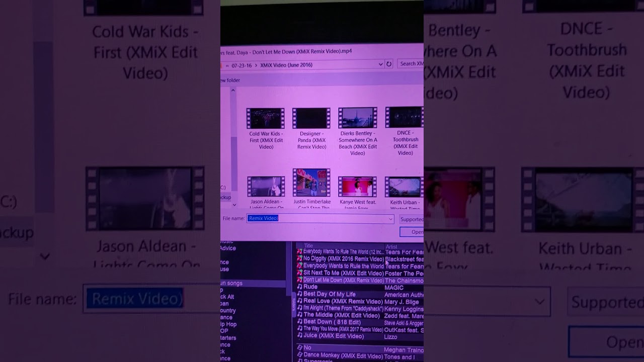Click music note icon beside The Way You Move
Screen dimensions: 644x362
(299, 329)
